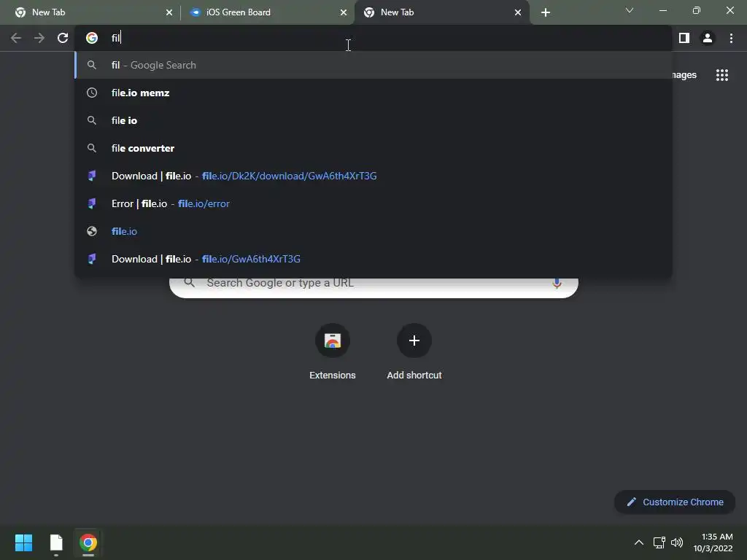Open a new tab with the plus button

(546, 12)
